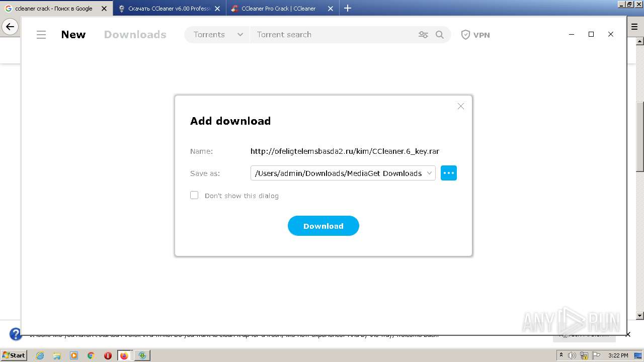
Task: Open Chrome from the taskbar
Action: [91, 355]
